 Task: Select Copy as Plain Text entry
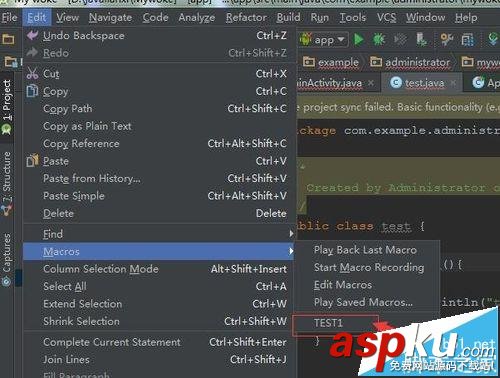pyautogui.click(x=157, y=126)
